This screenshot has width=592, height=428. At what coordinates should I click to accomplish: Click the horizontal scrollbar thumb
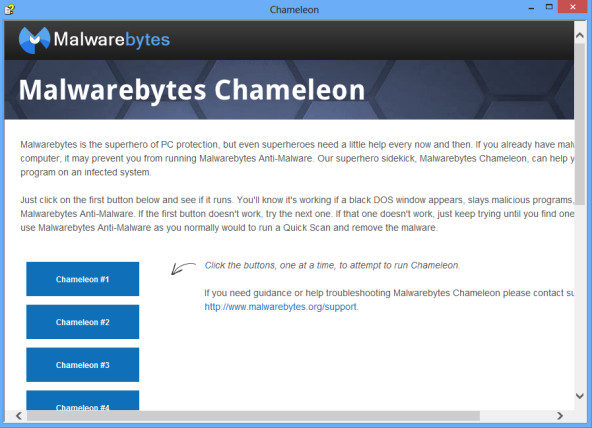[x=253, y=416]
